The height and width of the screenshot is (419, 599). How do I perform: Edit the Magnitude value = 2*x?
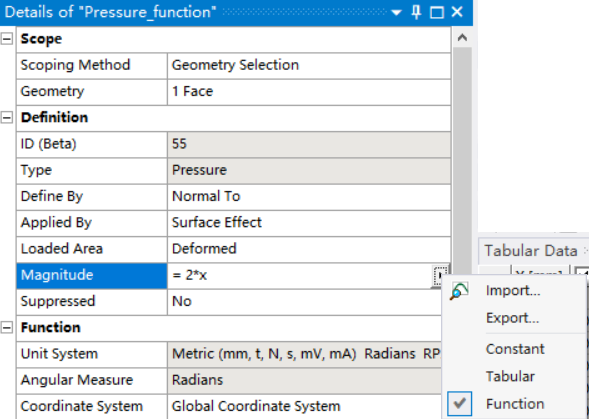tap(300, 275)
